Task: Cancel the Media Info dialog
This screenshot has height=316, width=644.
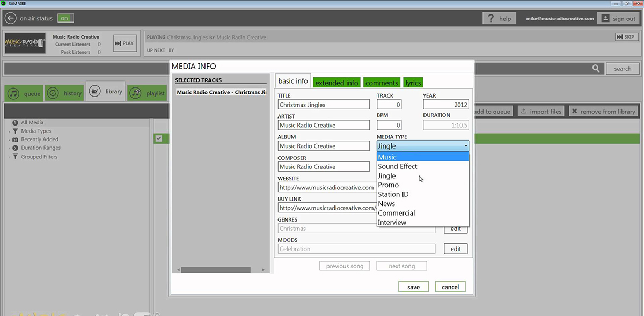Action: tap(450, 286)
